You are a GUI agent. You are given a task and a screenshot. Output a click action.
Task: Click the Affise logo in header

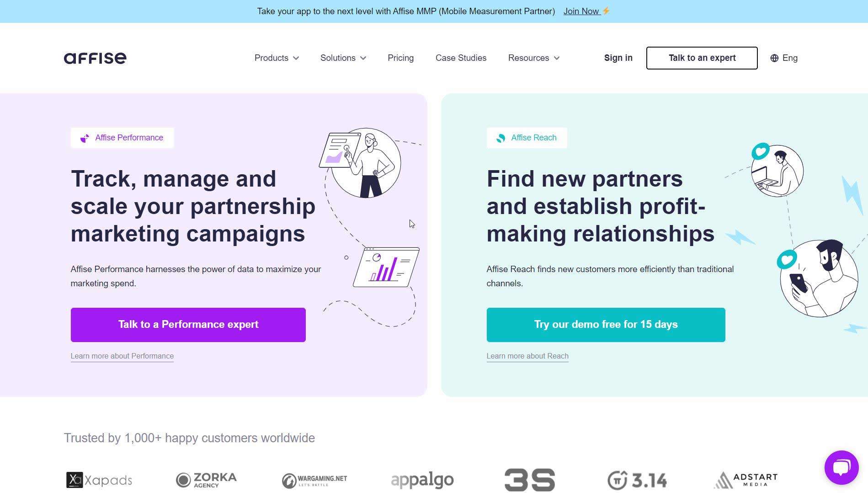95,58
